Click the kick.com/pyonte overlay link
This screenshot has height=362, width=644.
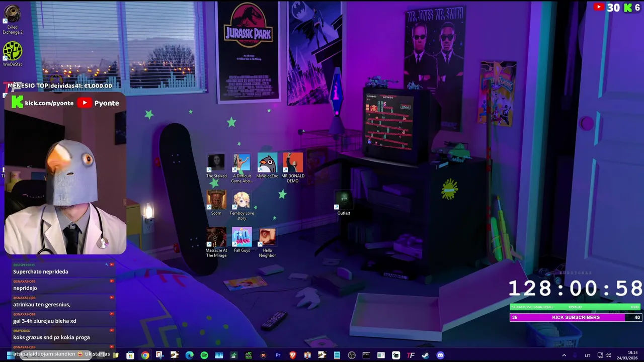click(43, 103)
